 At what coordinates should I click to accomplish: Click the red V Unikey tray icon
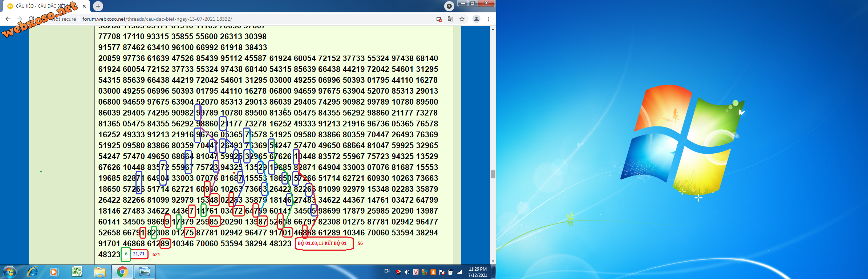pos(415,272)
